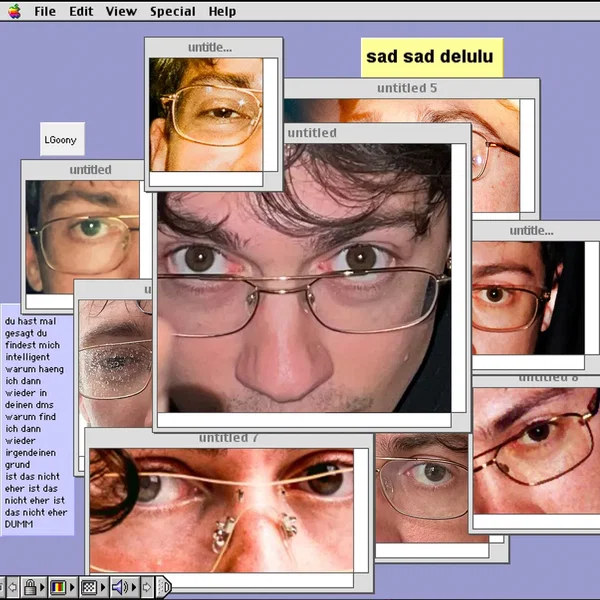Viewport: 600px width, 600px height.
Task: Click the checkered monitor resolution icon
Action: pos(89,587)
